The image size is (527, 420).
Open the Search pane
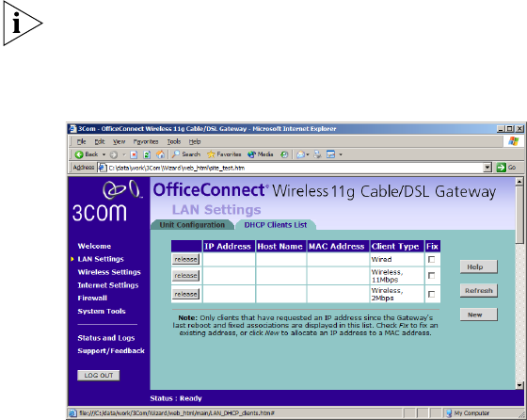point(186,154)
